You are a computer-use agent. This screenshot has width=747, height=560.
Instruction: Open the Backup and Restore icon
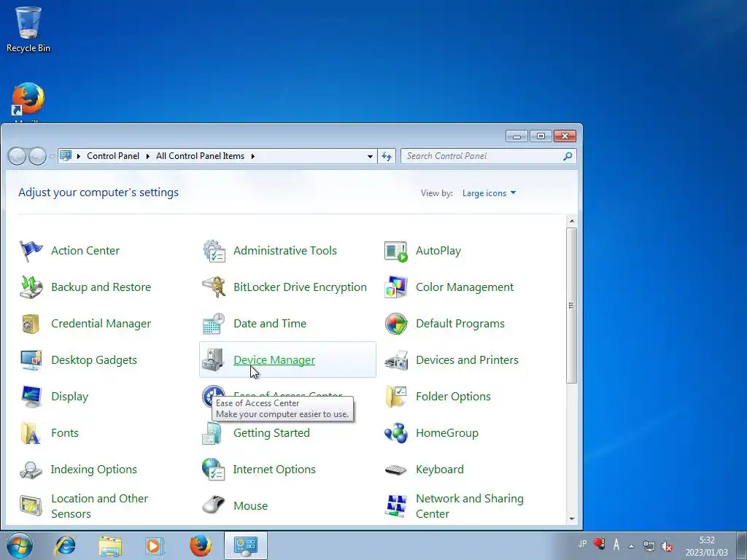(31, 287)
